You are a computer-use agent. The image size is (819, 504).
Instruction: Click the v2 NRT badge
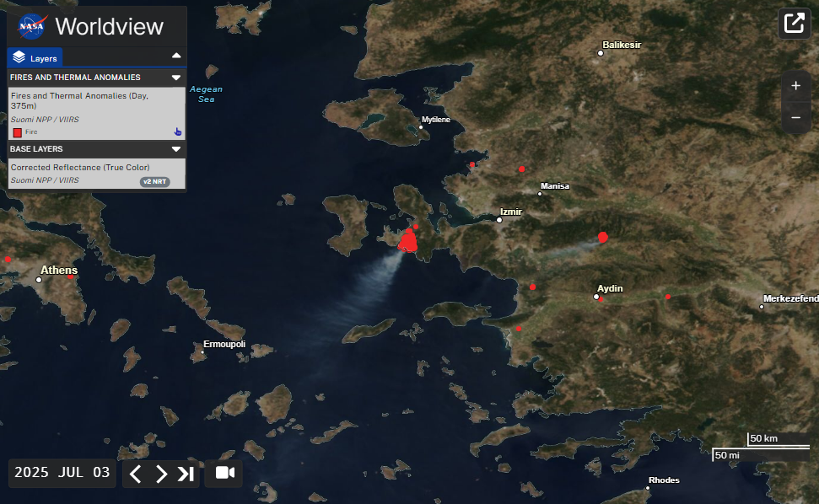(154, 181)
